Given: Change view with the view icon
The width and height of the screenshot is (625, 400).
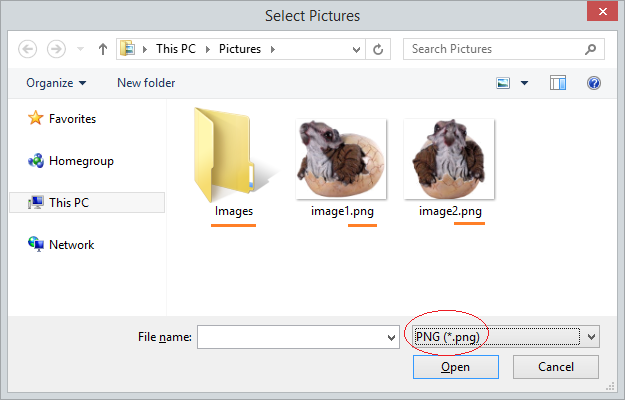Looking at the screenshot, I should (x=503, y=83).
